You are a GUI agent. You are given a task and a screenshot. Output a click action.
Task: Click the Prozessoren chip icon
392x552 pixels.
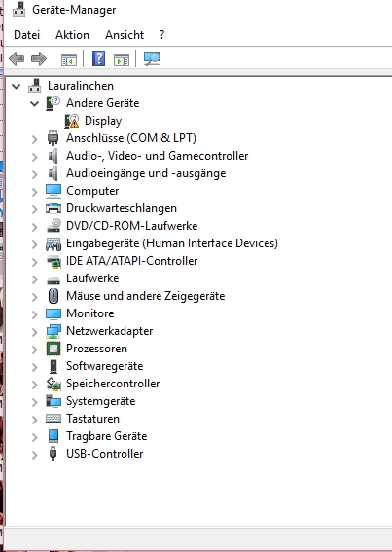tap(53, 349)
